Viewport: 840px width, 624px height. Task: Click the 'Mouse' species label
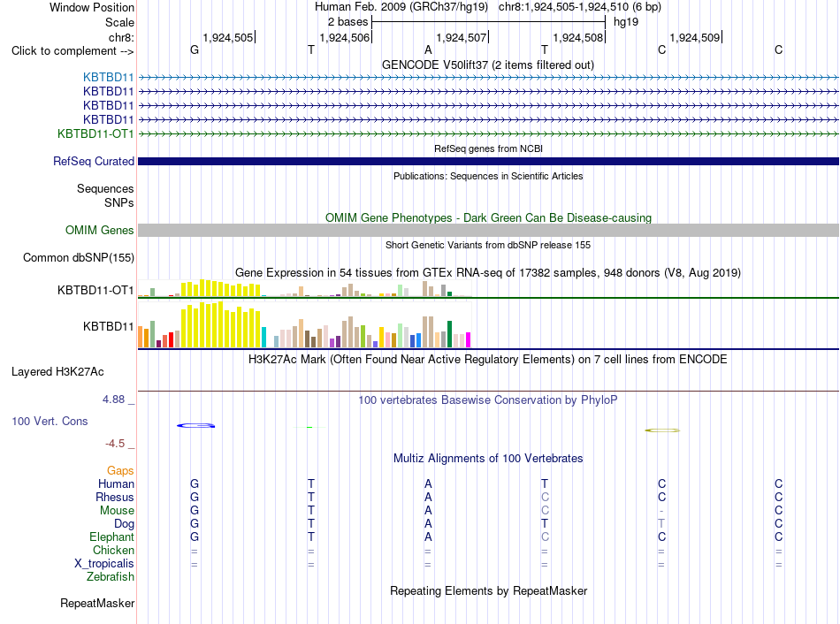tap(117, 511)
